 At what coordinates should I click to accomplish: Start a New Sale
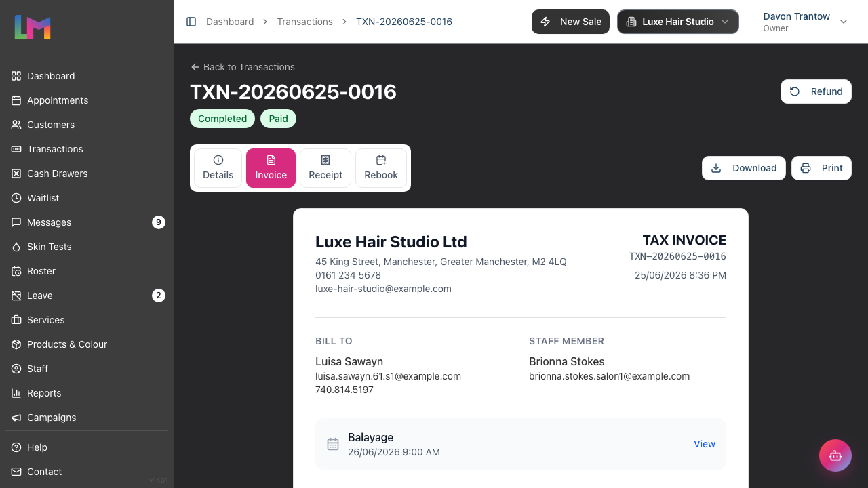click(570, 22)
